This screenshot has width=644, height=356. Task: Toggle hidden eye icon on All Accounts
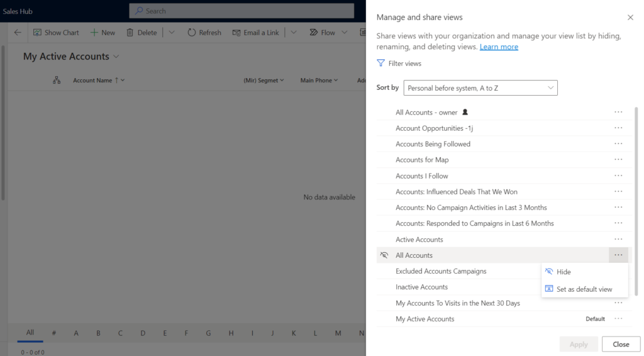pos(384,255)
